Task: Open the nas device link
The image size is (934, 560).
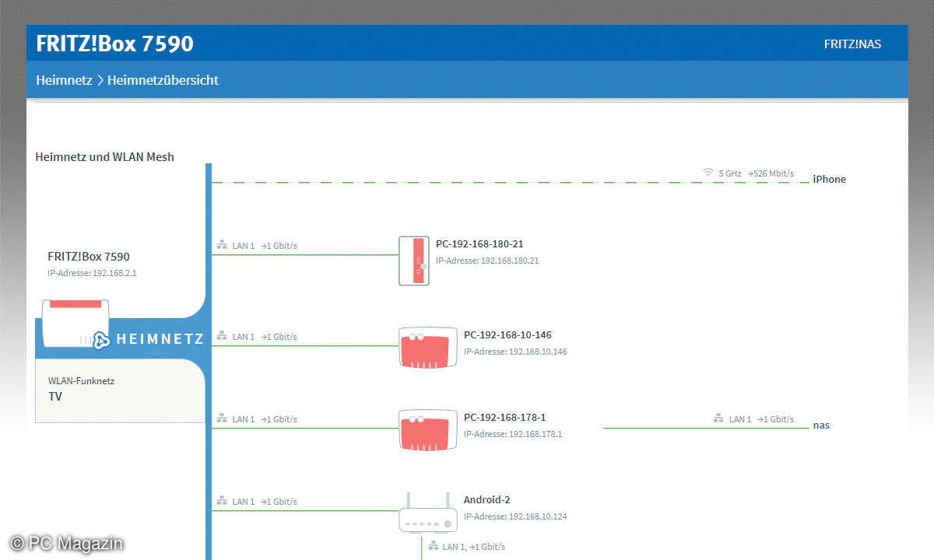Action: (821, 425)
